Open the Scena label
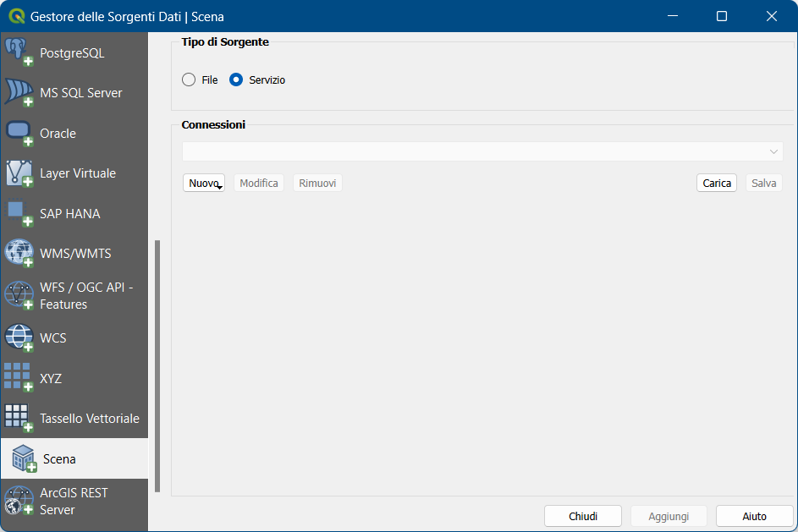This screenshot has width=798, height=532. pos(59,459)
